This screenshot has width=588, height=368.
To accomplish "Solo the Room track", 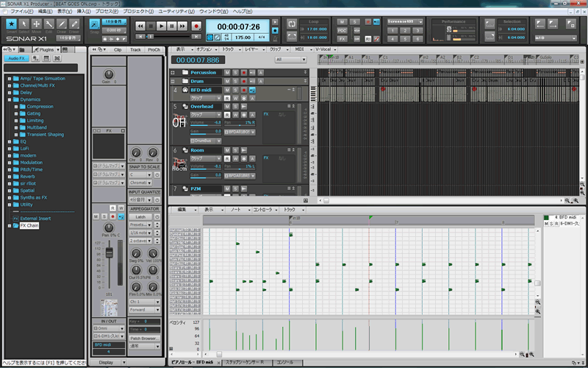I will tap(235, 150).
